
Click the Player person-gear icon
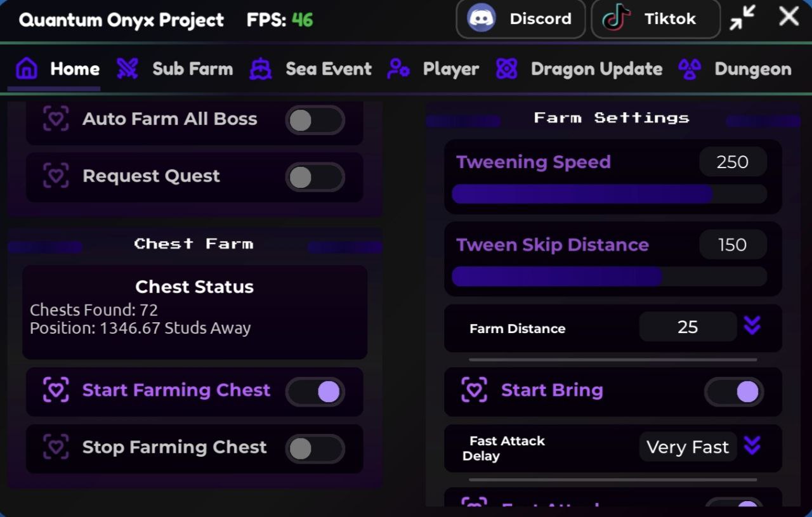pyautogui.click(x=398, y=69)
